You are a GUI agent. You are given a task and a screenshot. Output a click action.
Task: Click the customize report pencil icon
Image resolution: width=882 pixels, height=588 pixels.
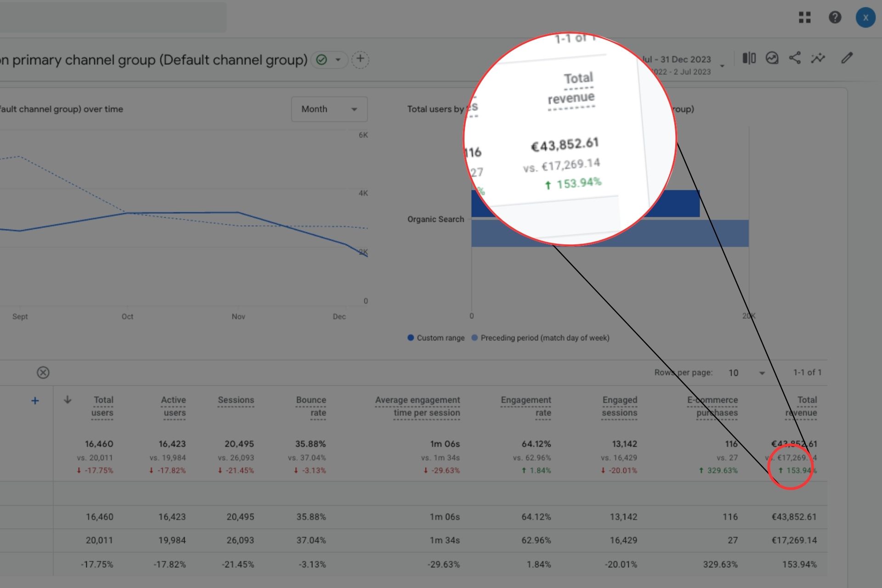tap(847, 58)
